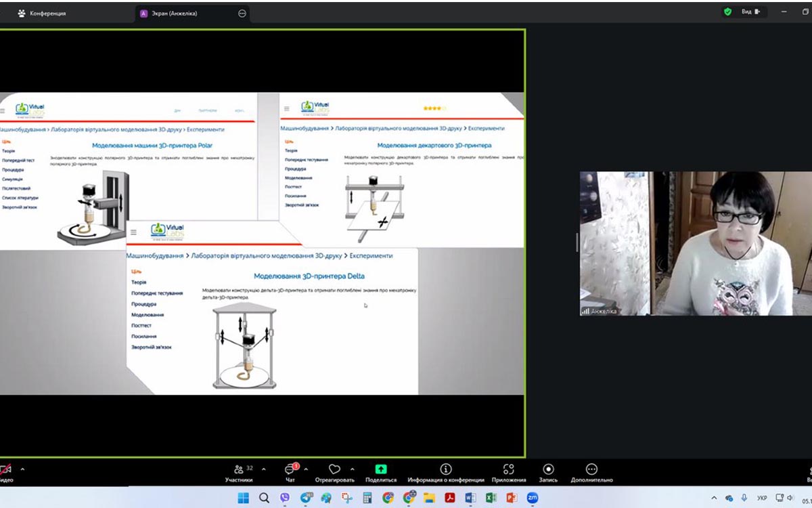Click the React heart icon
812x508 pixels.
pos(334,470)
